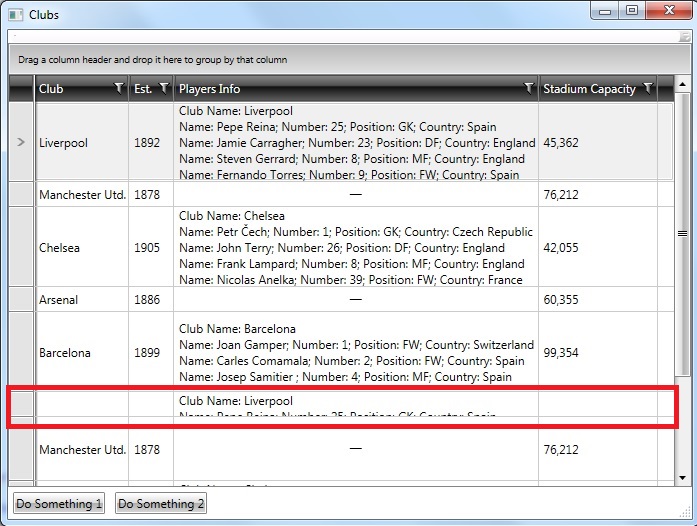Select the Liverpool club name cell
Image resolution: width=697 pixels, height=526 pixels.
(x=82, y=142)
